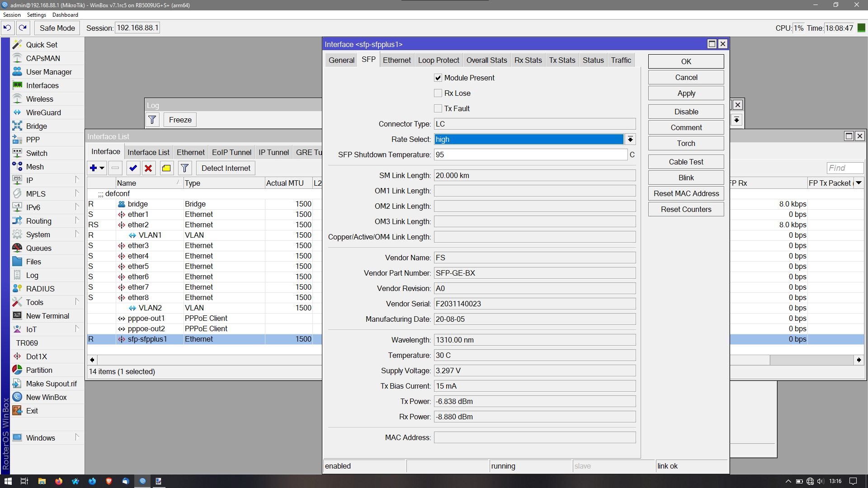868x488 pixels.
Task: Click the undo arrow icon in toolbar
Action: pos(7,28)
